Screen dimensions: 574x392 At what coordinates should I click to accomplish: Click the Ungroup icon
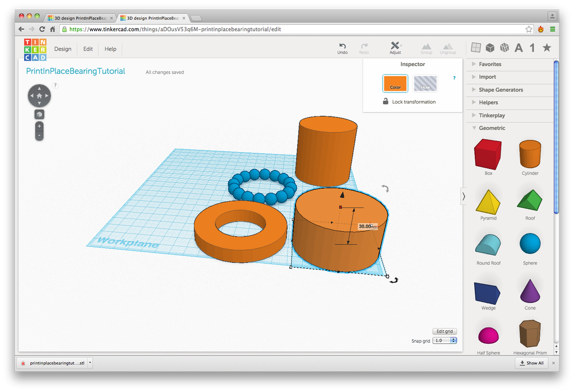[448, 49]
